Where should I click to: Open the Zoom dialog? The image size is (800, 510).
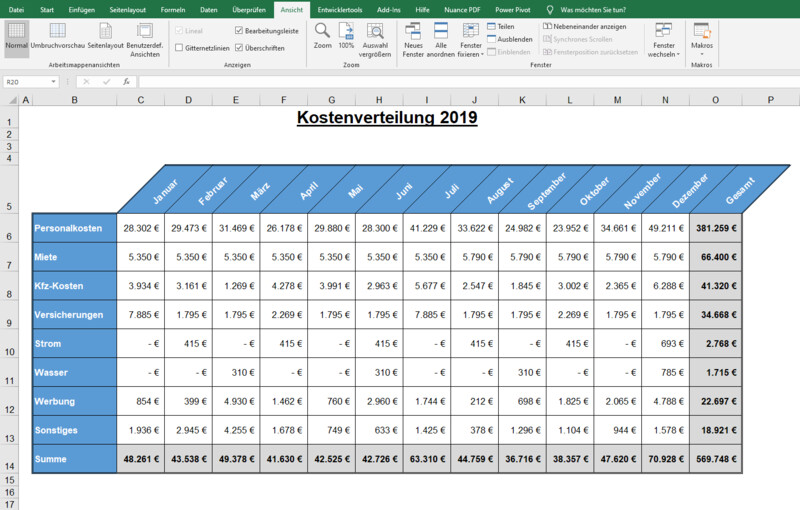click(x=322, y=36)
